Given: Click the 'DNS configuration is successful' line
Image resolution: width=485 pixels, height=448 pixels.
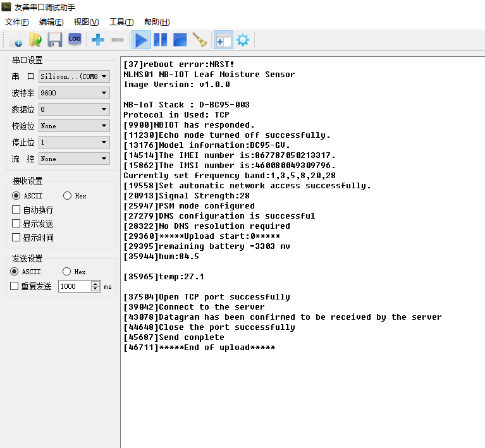Looking at the screenshot, I should tap(219, 216).
